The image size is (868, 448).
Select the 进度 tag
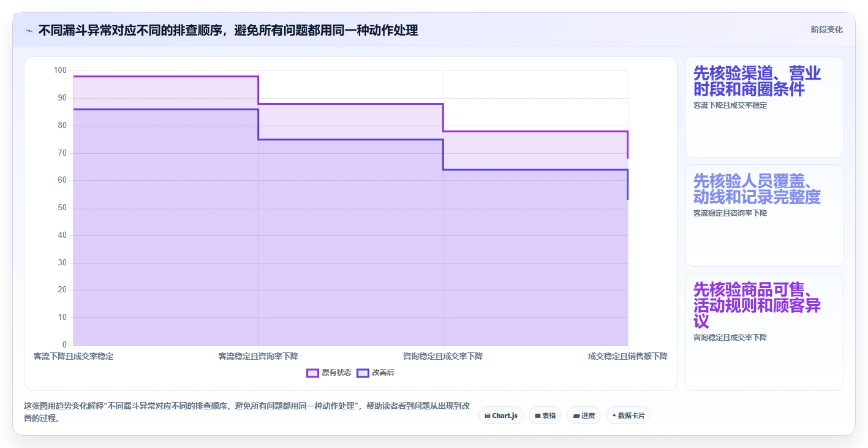[584, 416]
